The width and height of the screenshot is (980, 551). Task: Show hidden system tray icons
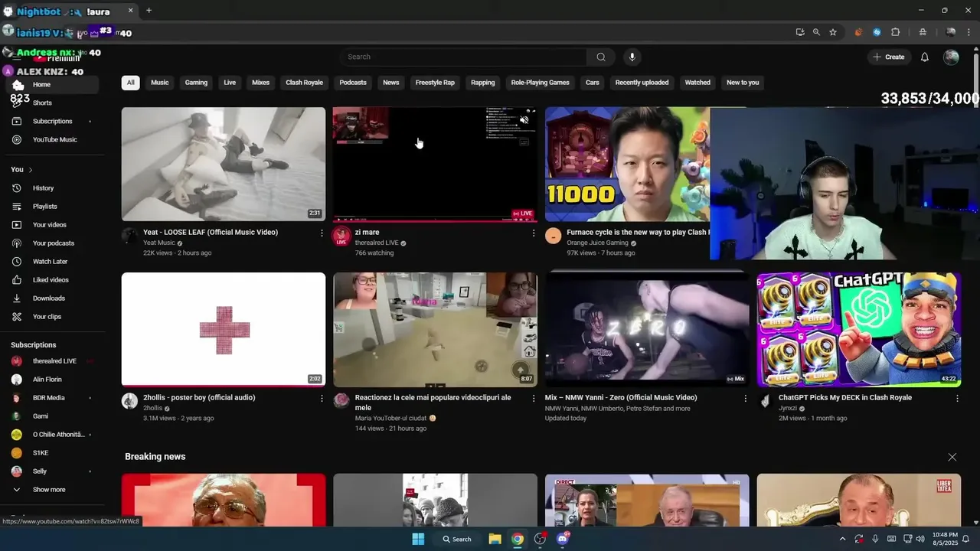click(x=842, y=539)
